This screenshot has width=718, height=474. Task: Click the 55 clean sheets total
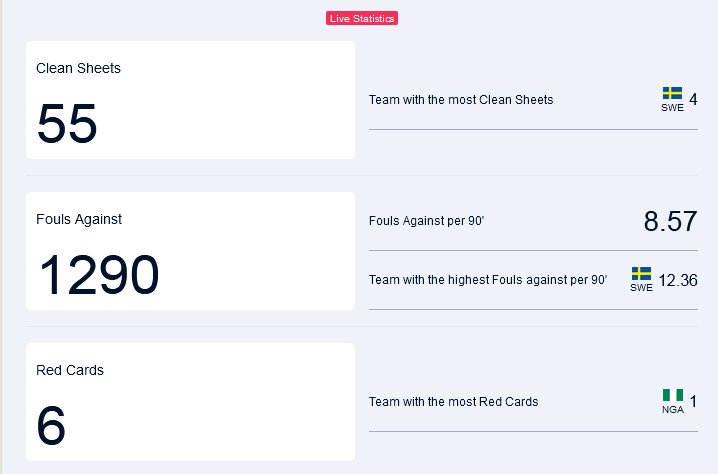point(67,123)
